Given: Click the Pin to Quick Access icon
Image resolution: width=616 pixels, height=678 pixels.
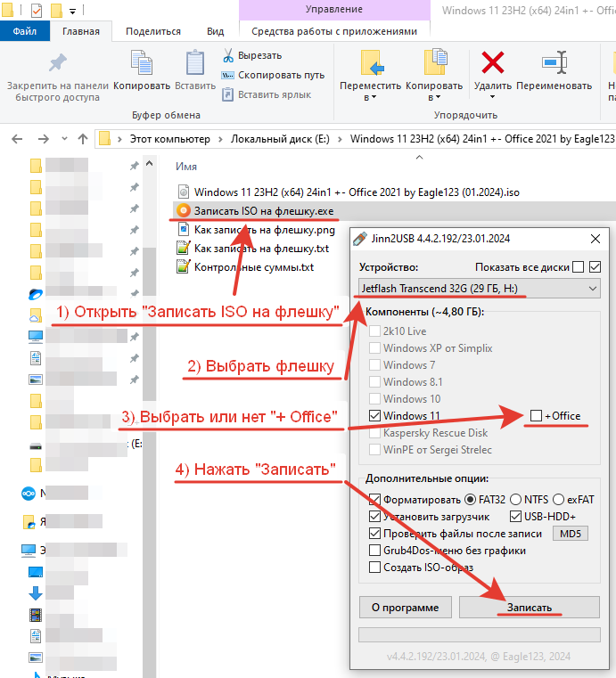Looking at the screenshot, I should 57,64.
